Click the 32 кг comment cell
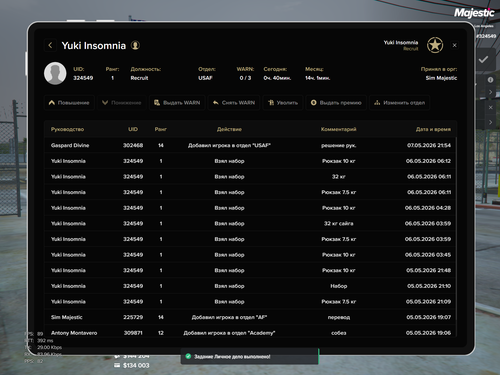This screenshot has width=500, height=375. coord(338,177)
